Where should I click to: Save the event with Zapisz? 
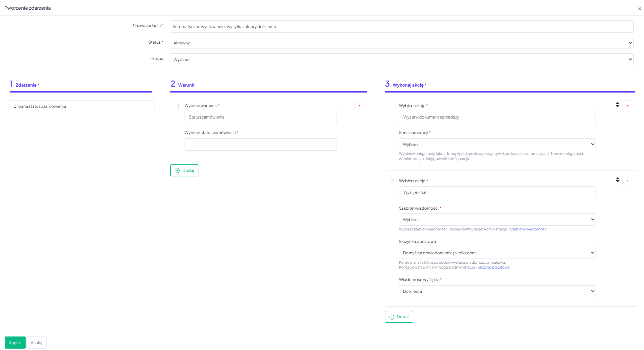[15, 343]
